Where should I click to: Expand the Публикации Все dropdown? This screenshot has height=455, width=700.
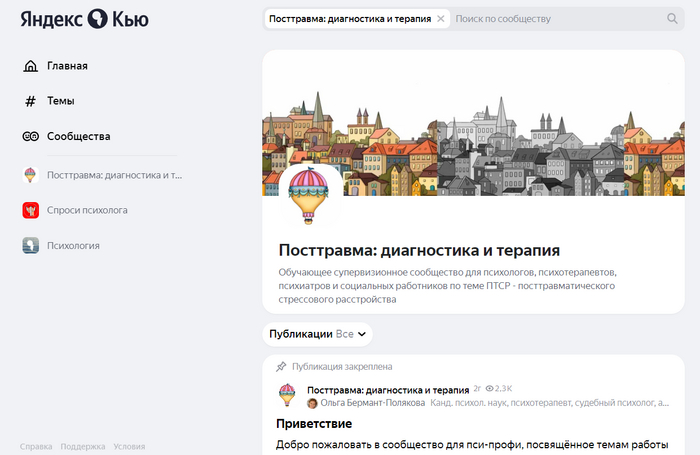coord(317,334)
